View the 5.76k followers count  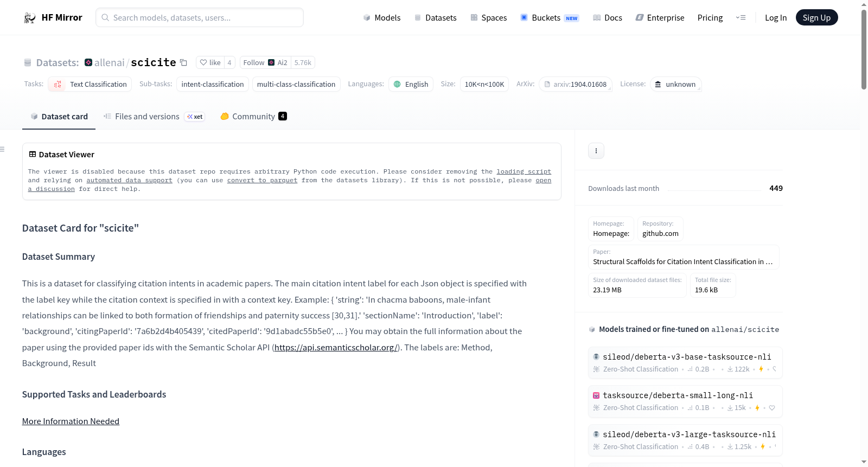[303, 62]
